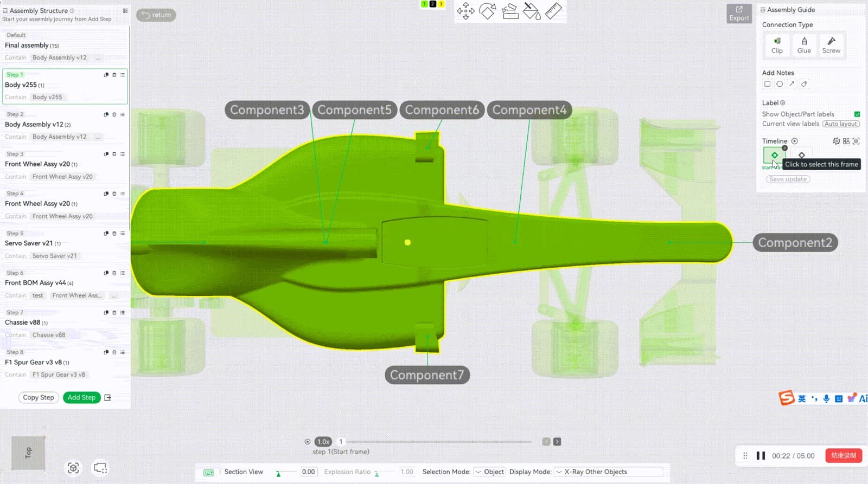Select the Rotate tool in top toolbar
The image size is (868, 484).
point(488,11)
